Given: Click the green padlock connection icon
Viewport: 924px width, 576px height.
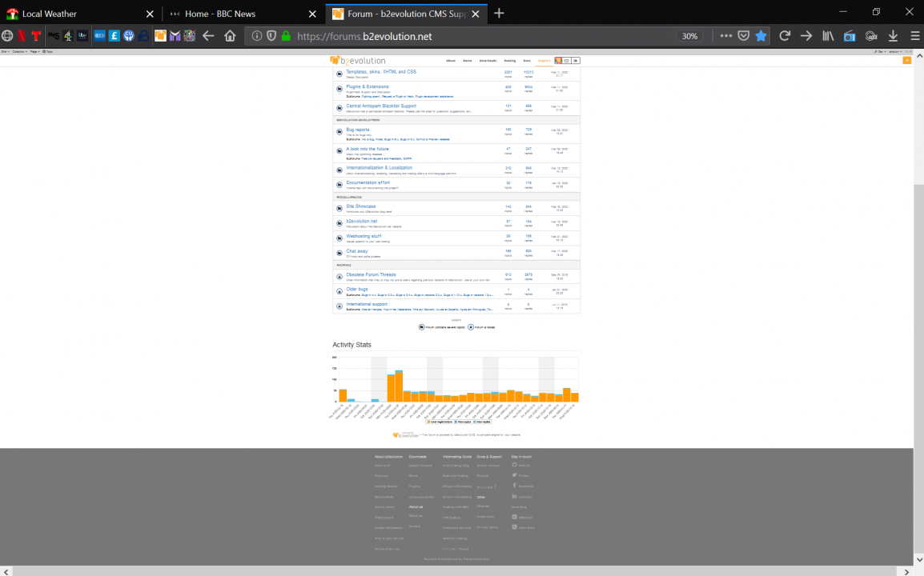Looking at the screenshot, I should coord(286,36).
